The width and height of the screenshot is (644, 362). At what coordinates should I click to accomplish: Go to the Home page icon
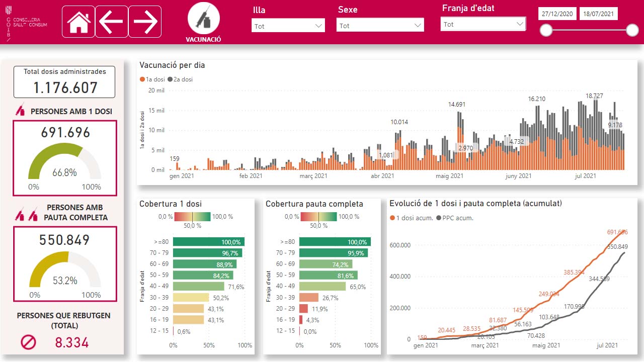click(x=78, y=22)
